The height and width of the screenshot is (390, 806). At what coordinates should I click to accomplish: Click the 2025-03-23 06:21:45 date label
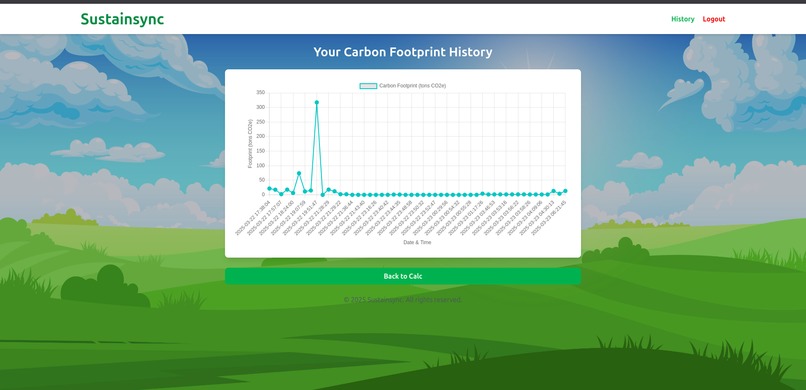pyautogui.click(x=549, y=218)
